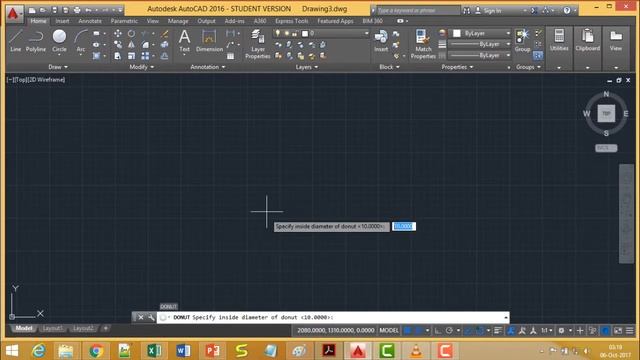Click the Plot (print) icon in quick access
This screenshot has width=640, height=360.
click(77, 10)
